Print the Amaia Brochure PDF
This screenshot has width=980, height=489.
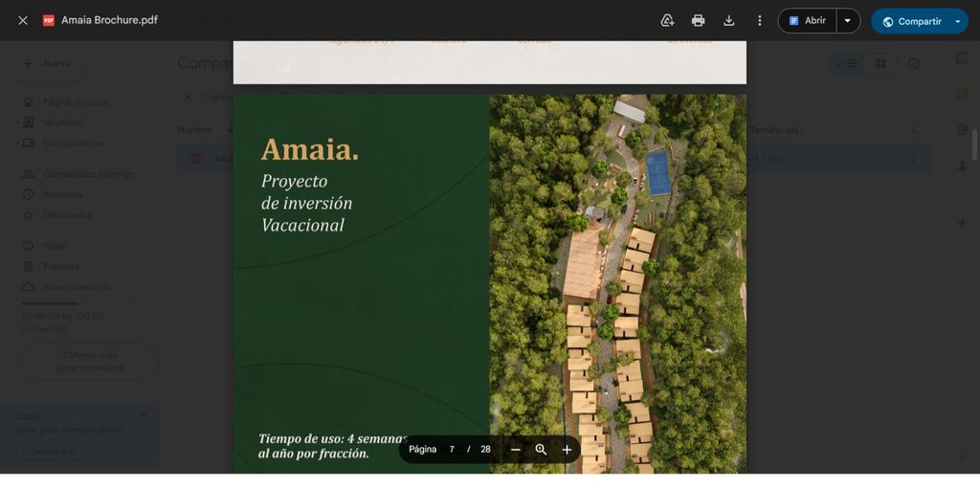tap(698, 21)
